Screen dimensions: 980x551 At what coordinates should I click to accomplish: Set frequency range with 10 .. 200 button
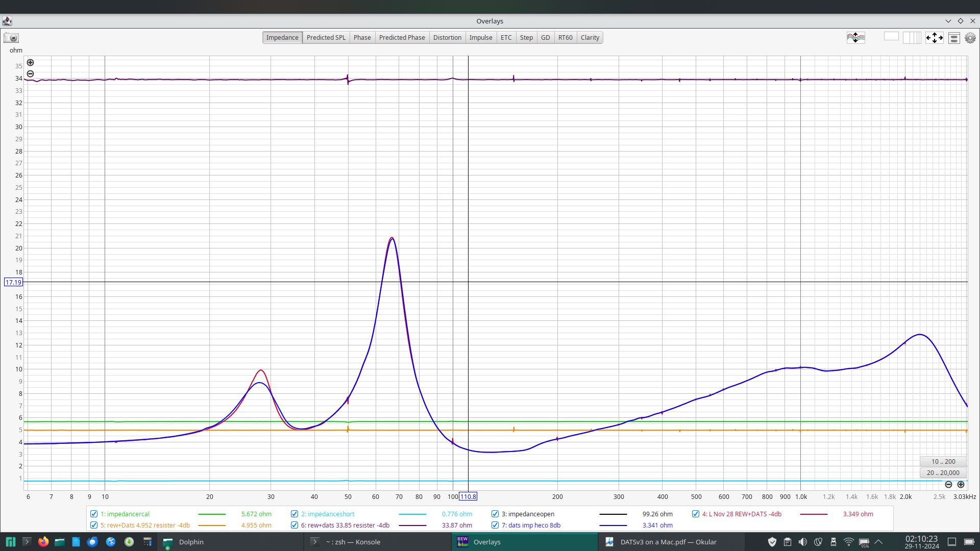point(943,462)
